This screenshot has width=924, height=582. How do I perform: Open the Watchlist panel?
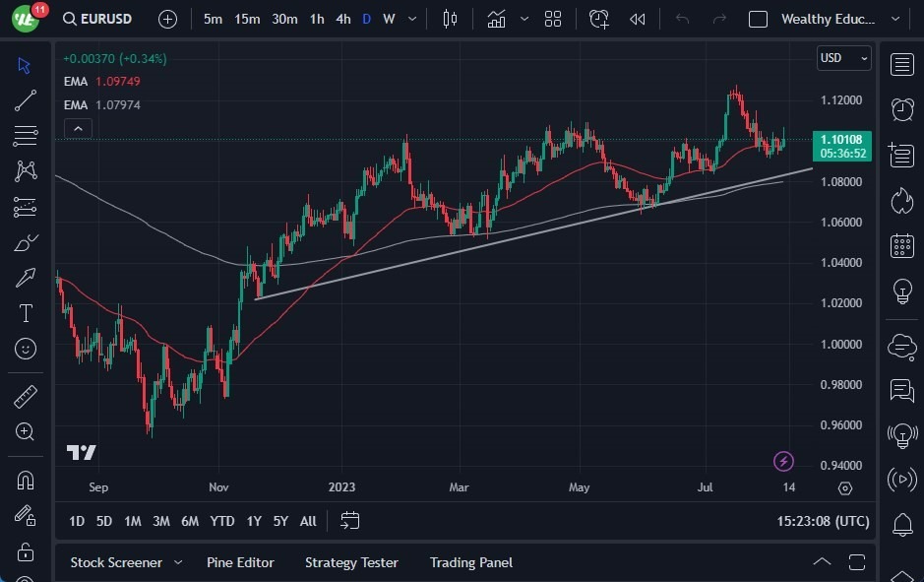[x=902, y=65]
